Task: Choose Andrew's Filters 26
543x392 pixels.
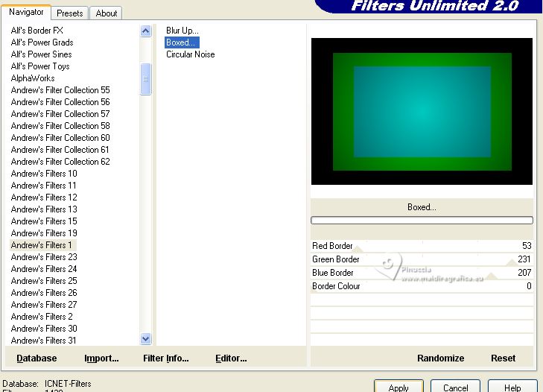Action: point(44,293)
